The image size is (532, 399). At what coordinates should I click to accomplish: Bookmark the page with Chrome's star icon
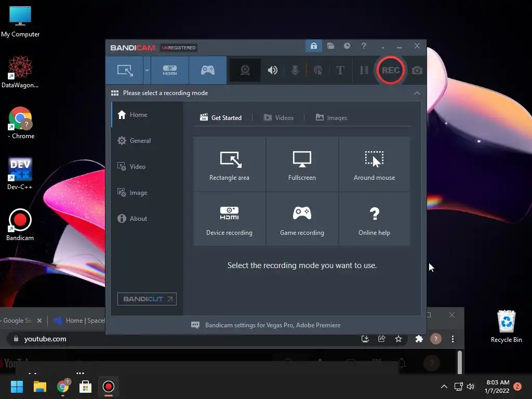coord(398,339)
